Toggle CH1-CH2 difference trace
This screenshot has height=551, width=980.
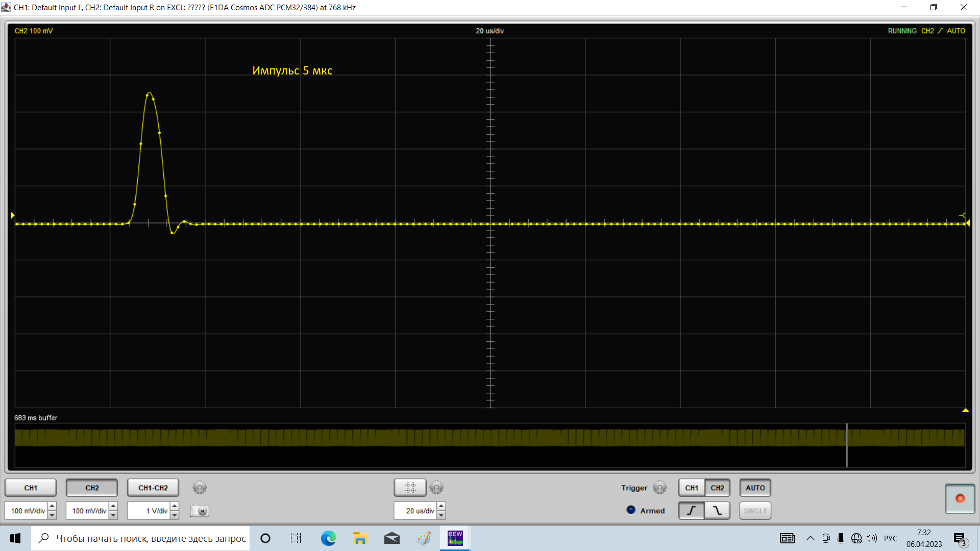pyautogui.click(x=153, y=488)
